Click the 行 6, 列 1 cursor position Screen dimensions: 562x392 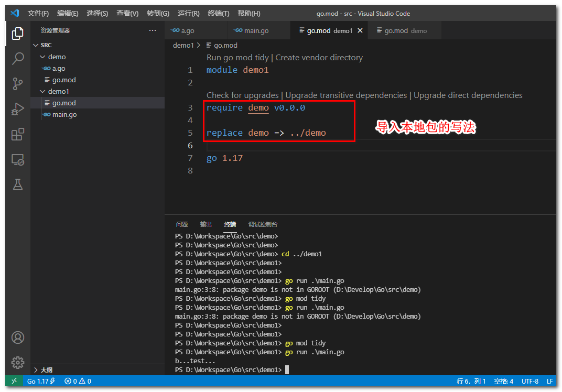pos(471,381)
